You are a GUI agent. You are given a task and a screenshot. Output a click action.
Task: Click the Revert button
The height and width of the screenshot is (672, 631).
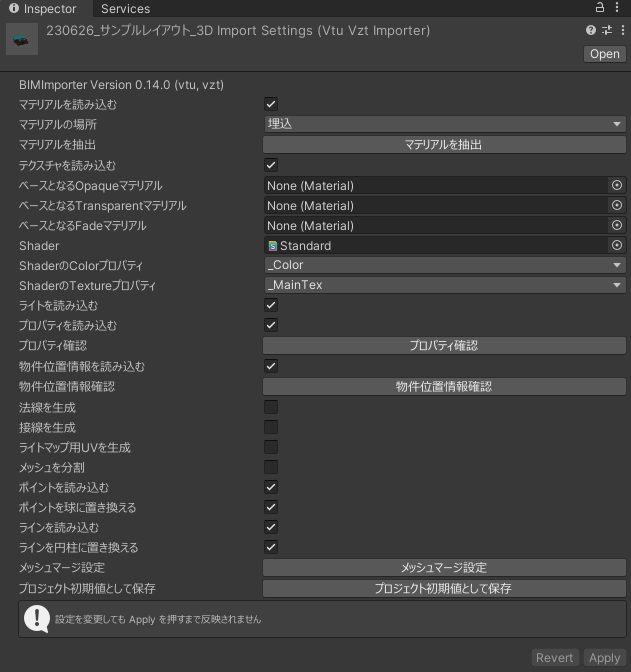[555, 657]
